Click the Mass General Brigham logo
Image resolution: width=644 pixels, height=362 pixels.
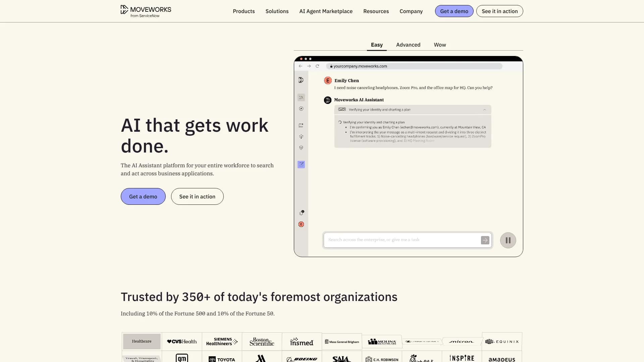[342, 342]
